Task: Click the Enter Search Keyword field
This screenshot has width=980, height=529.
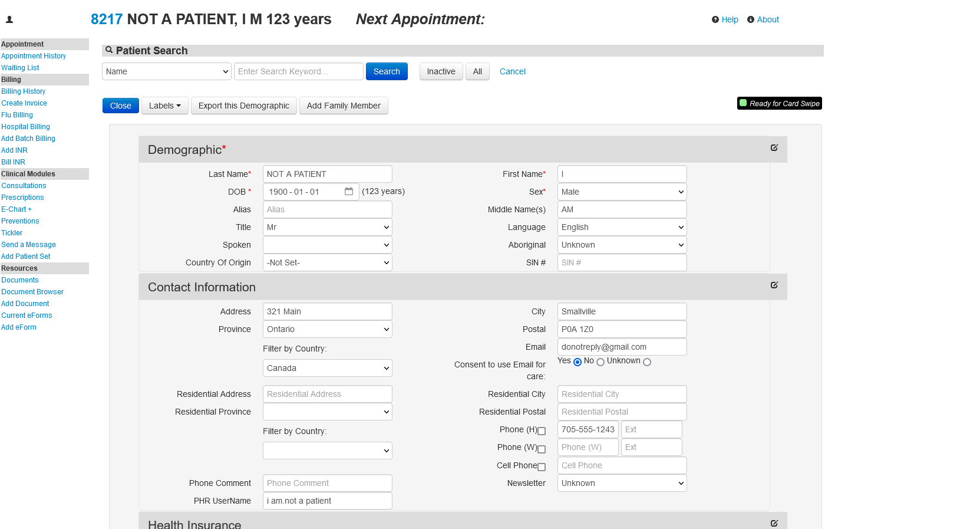Action: click(x=298, y=71)
